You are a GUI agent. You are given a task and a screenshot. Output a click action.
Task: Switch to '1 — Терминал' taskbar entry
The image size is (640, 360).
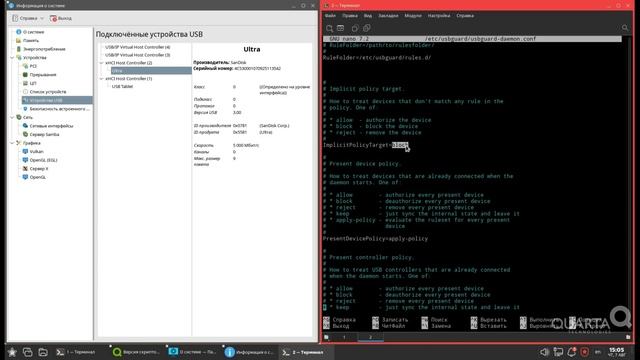[x=76, y=352]
